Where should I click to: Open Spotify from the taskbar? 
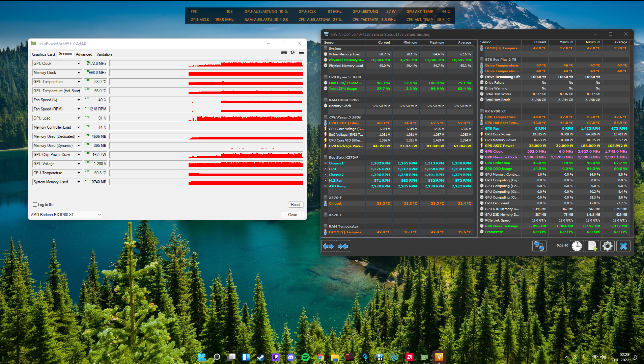[306, 357]
